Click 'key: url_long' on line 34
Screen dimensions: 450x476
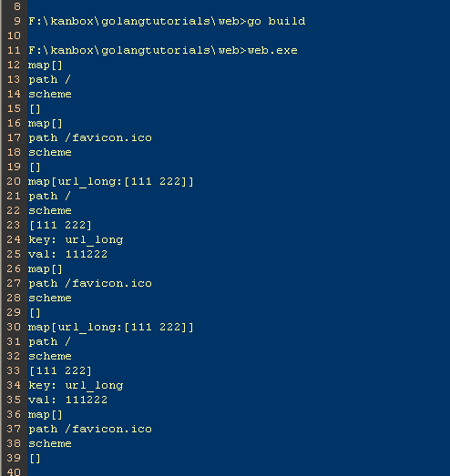coord(76,385)
